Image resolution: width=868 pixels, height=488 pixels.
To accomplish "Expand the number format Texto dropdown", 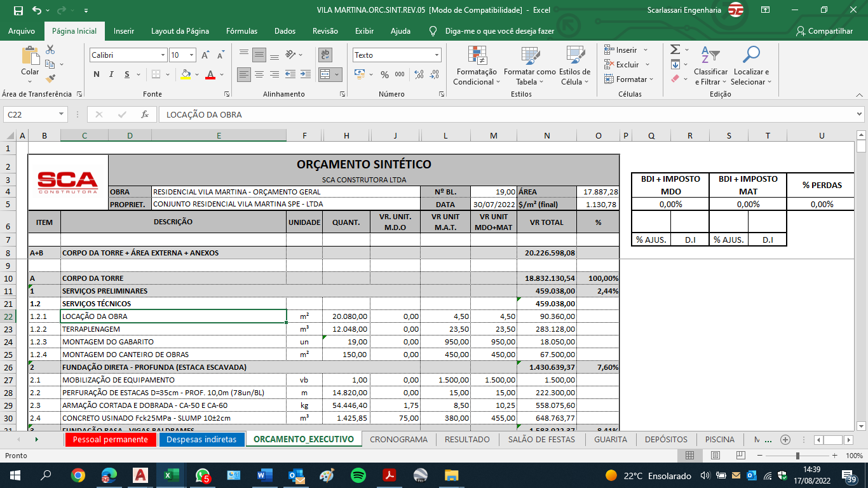I will point(437,55).
